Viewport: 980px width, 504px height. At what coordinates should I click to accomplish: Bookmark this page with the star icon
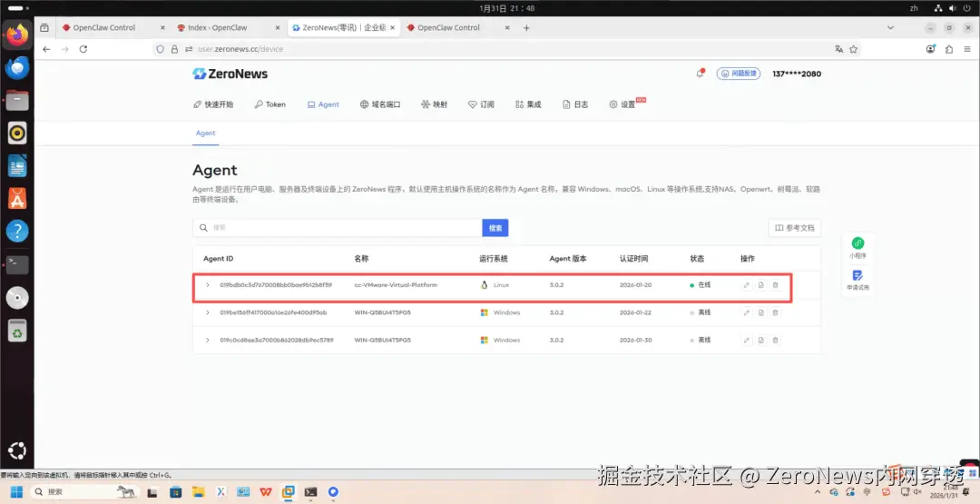pos(853,49)
